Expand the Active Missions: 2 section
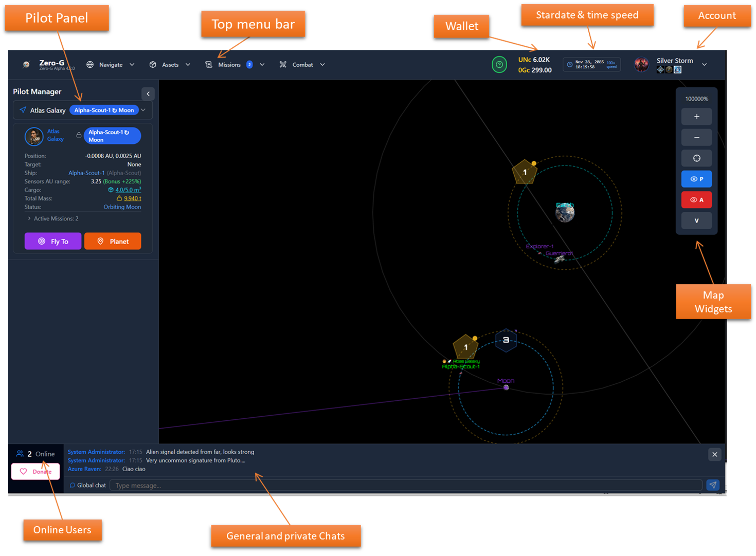This screenshot has height=556, width=756. point(52,219)
